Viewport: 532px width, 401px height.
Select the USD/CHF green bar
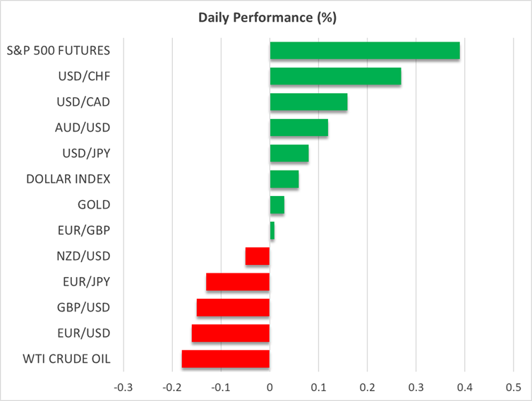335,76
